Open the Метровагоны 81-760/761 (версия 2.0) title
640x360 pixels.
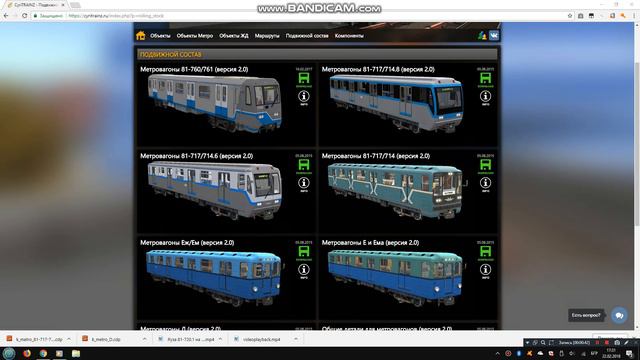194,69
